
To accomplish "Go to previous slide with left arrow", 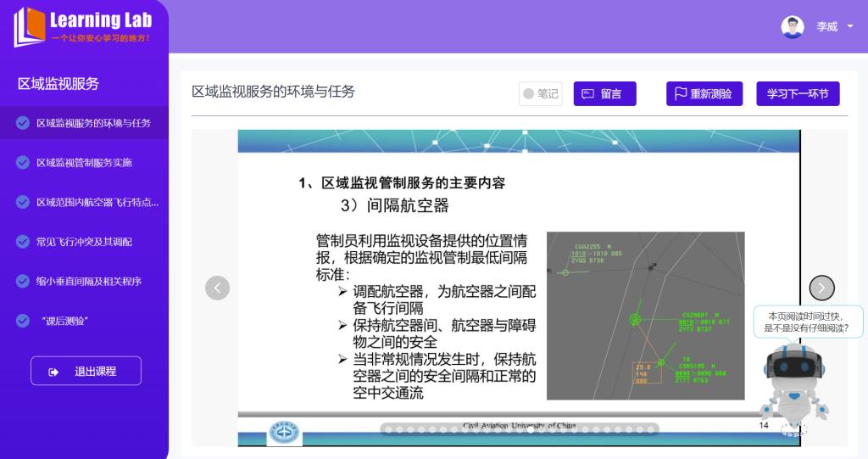I will click(x=217, y=288).
